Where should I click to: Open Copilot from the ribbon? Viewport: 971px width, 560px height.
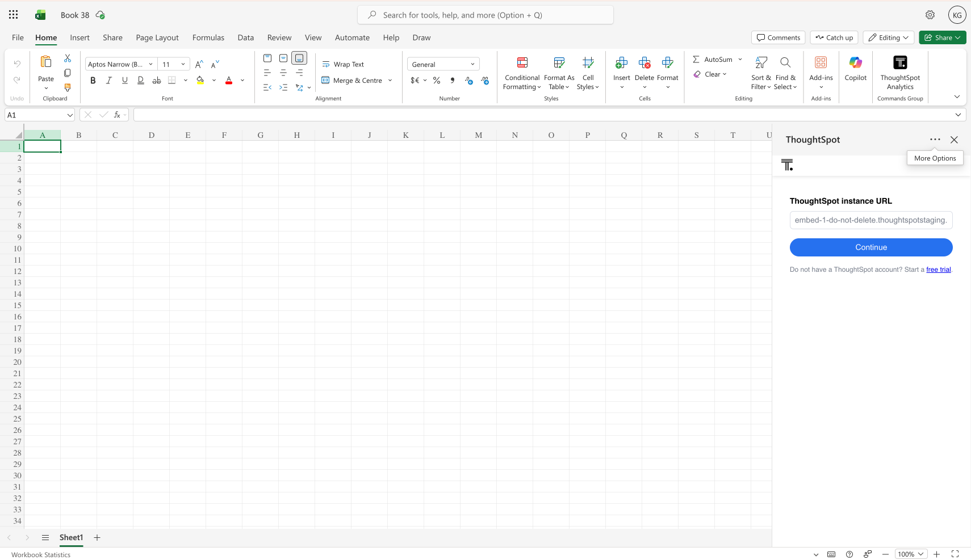(x=855, y=63)
